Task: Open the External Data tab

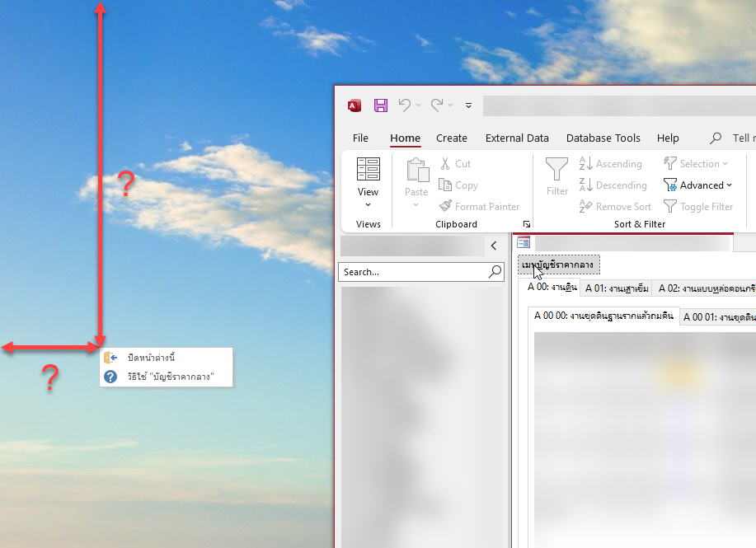Action: [x=517, y=138]
